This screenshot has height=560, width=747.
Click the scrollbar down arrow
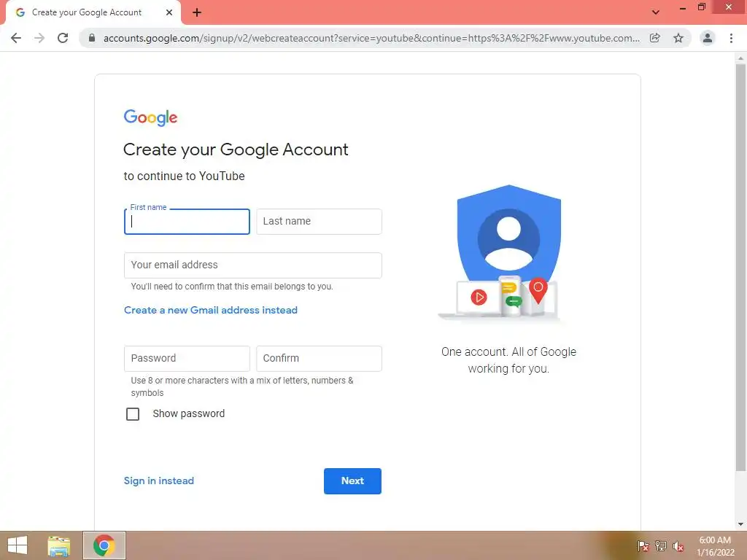tap(740, 524)
